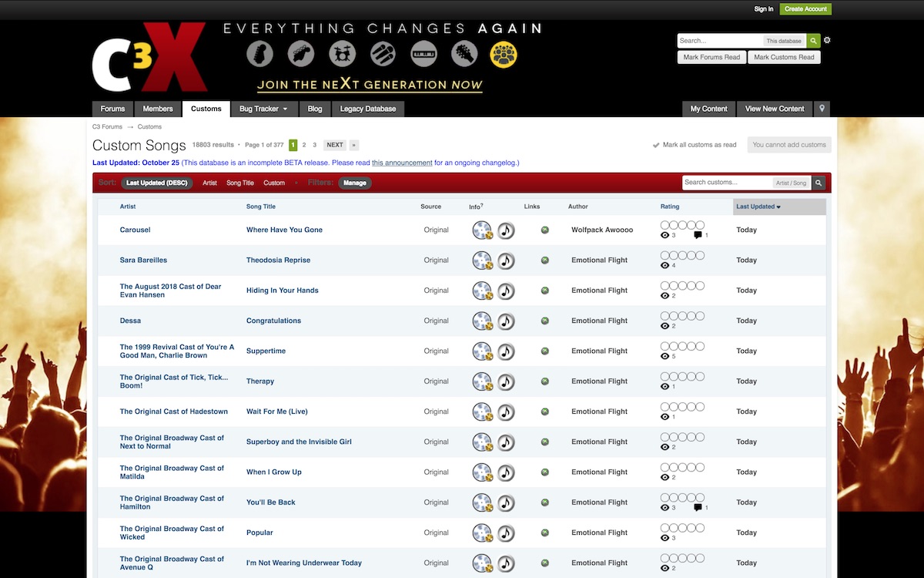The image size is (924, 578).
Task: Click the music note icon for Popular
Action: coord(506,533)
